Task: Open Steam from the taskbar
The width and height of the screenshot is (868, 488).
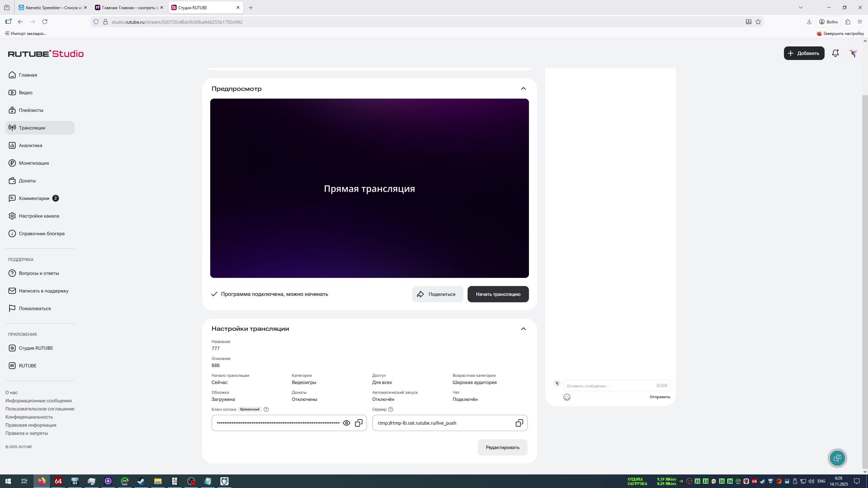Action: click(141, 481)
